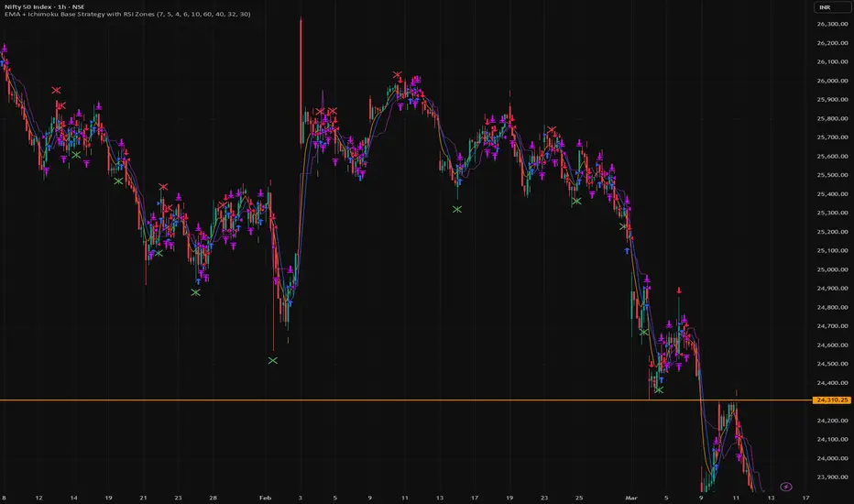
Task: Click the 25,700.00 price axis label
Action: (832, 137)
